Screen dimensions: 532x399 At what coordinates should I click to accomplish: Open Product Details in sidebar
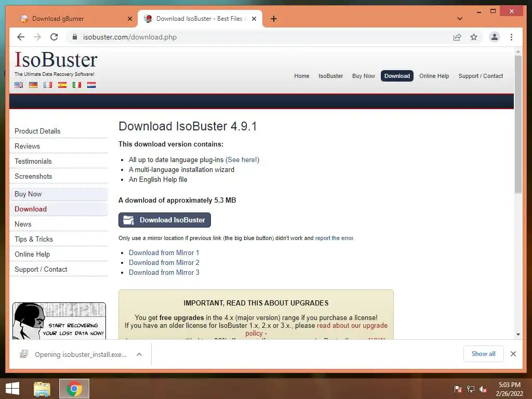[x=37, y=131]
